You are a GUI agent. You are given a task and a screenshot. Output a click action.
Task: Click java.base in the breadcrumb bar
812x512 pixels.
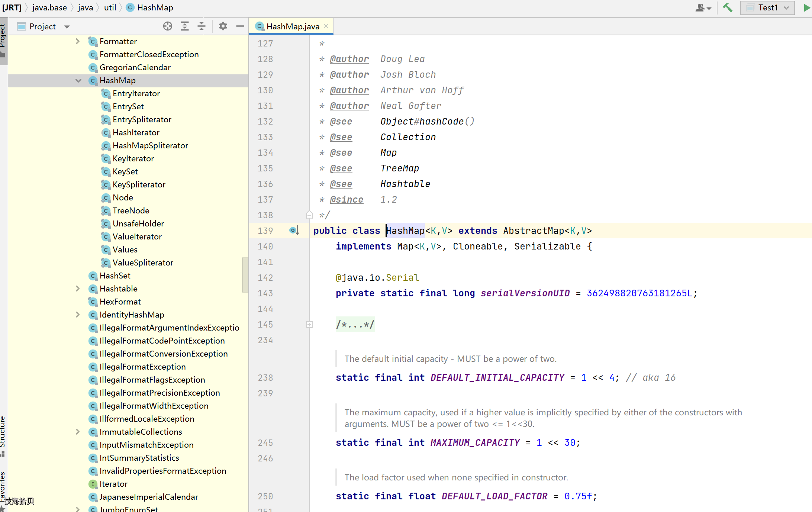[x=49, y=7]
